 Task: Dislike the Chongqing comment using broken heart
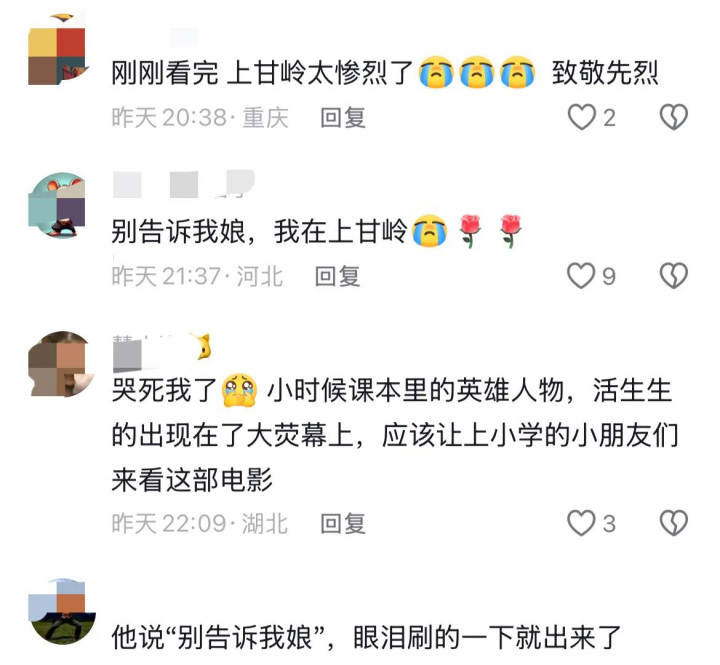click(674, 117)
